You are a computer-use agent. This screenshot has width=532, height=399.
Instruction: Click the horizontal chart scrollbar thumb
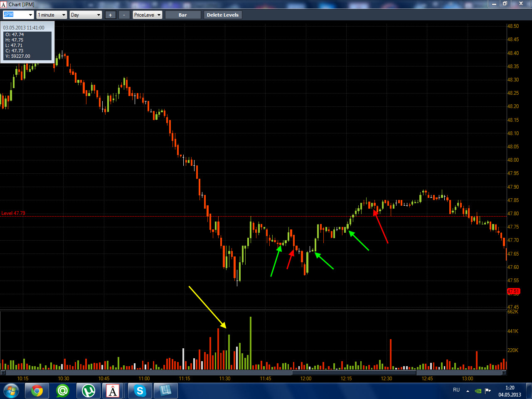click(x=354, y=373)
